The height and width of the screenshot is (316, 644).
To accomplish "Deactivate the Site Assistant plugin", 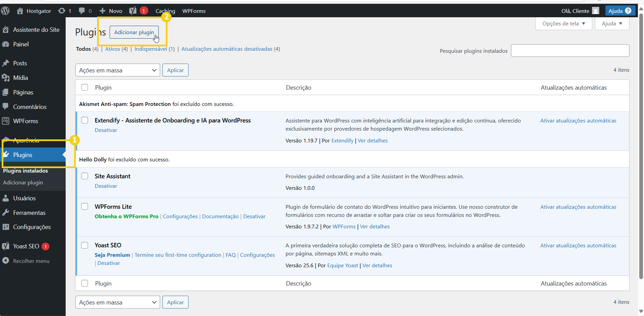I will click(106, 186).
